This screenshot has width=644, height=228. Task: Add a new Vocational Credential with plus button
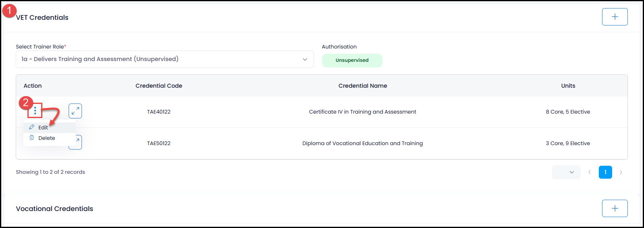(x=615, y=209)
